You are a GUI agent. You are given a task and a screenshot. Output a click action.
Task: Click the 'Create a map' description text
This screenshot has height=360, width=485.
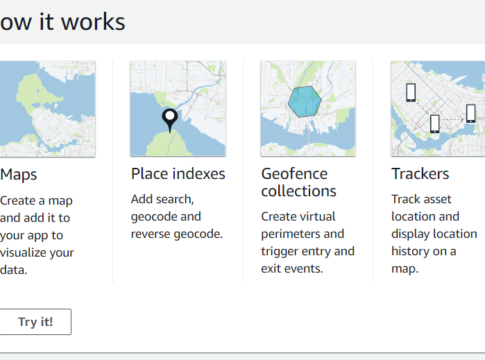pyautogui.click(x=37, y=235)
